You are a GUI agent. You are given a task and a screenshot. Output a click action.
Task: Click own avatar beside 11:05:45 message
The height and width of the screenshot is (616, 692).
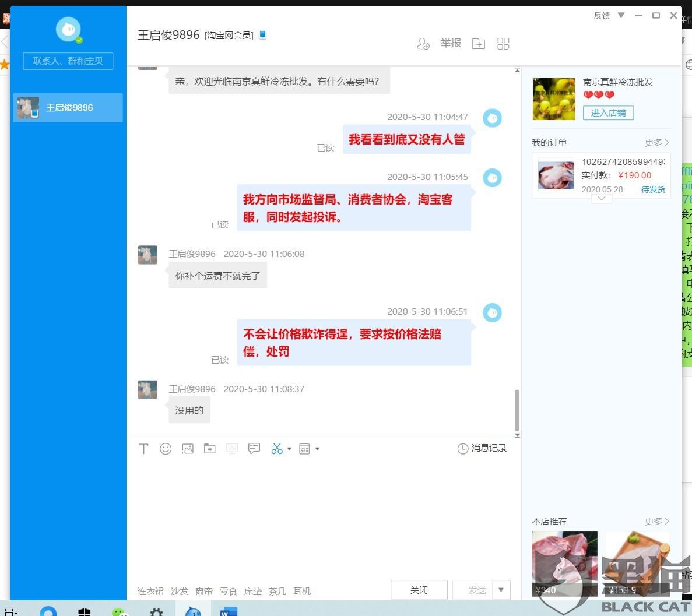click(492, 178)
